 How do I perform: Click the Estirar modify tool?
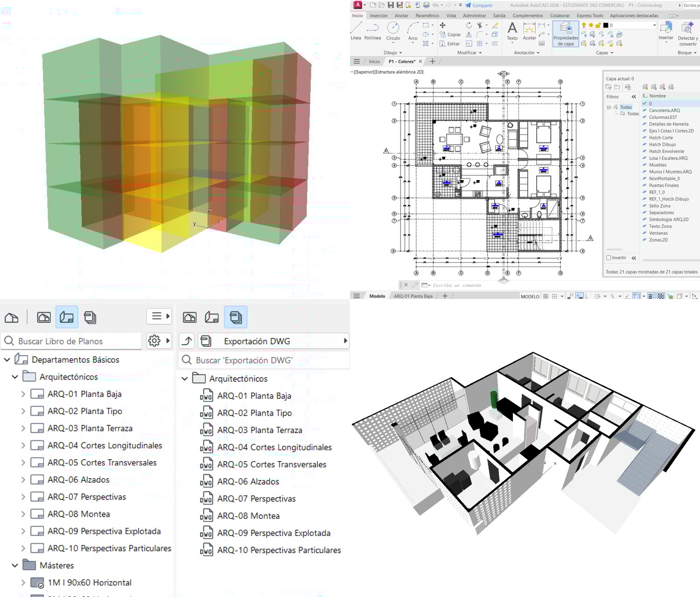[x=449, y=44]
